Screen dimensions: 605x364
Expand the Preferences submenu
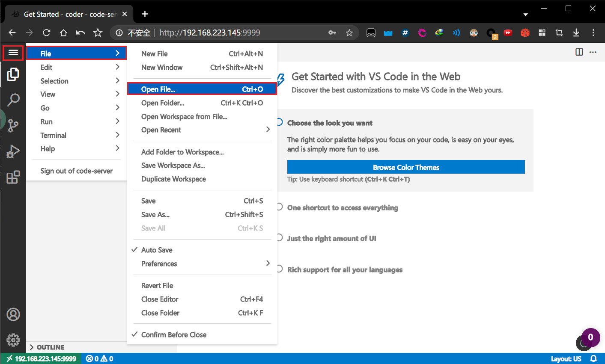tap(202, 264)
